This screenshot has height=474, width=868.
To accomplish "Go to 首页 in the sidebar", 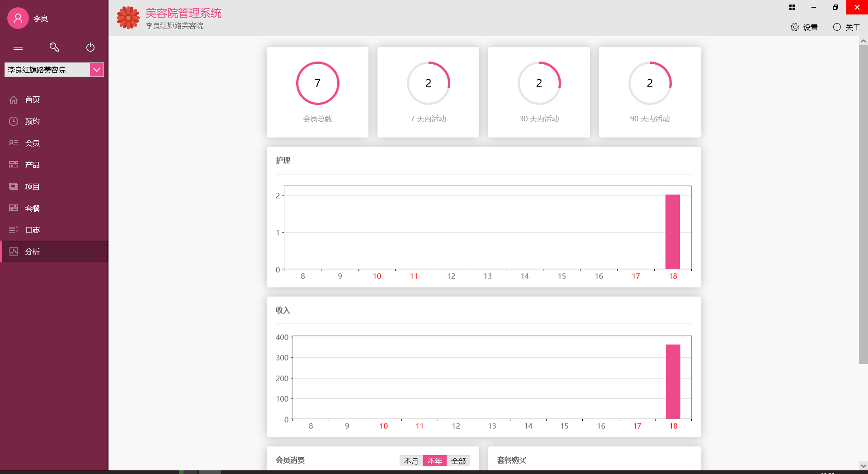I will [33, 100].
